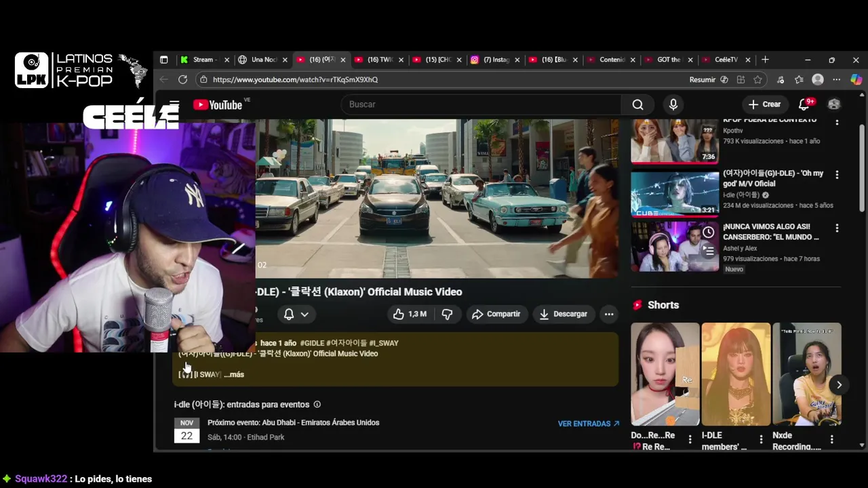
Task: Click the Abu Dhabi próximo evento text
Action: click(x=294, y=423)
